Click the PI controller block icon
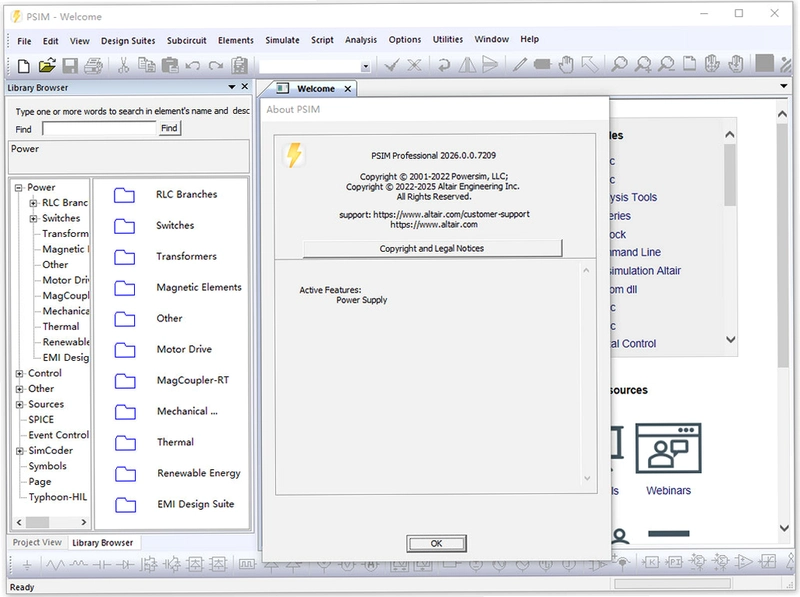The width and height of the screenshot is (800, 597). coord(673,562)
